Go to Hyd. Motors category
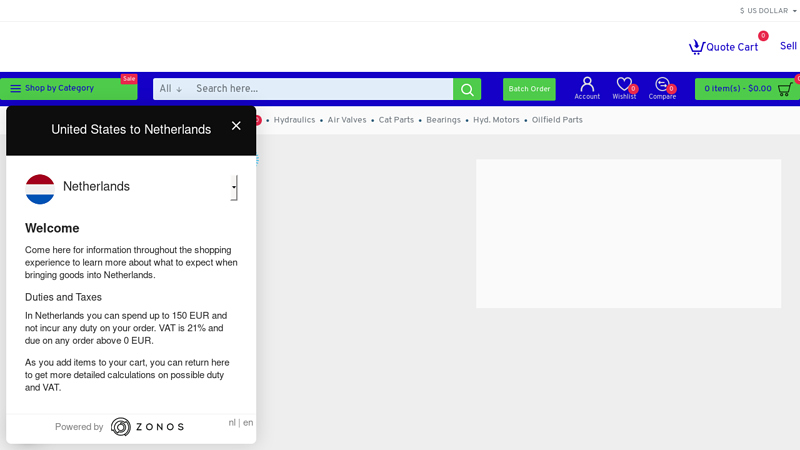Screen dimensions: 800x450 click(496, 120)
